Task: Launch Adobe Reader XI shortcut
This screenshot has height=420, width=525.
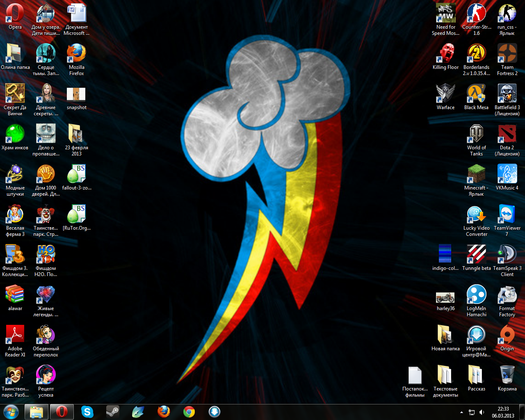Action: (x=15, y=341)
